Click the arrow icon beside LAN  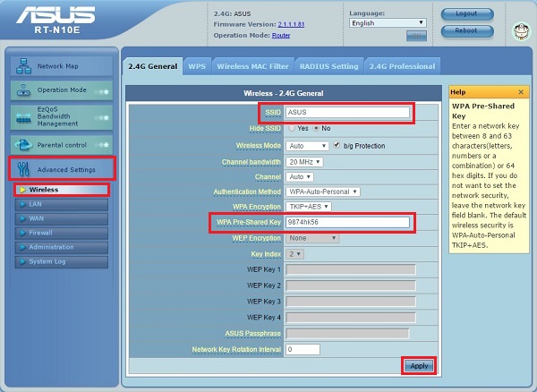tap(22, 204)
